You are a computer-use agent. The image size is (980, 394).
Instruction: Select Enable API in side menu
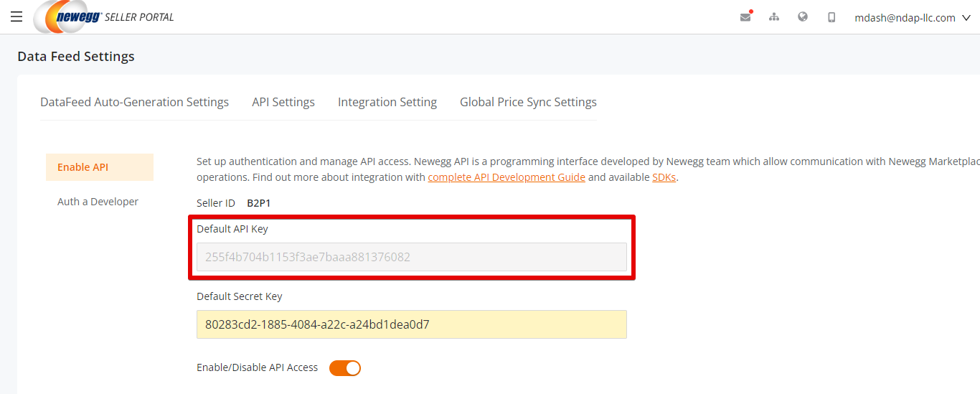[x=100, y=167]
